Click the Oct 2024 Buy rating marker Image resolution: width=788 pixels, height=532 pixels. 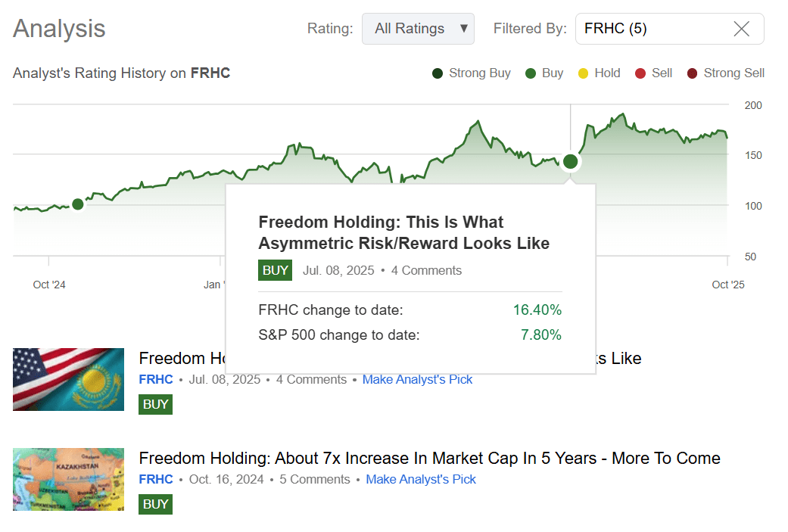tap(77, 204)
